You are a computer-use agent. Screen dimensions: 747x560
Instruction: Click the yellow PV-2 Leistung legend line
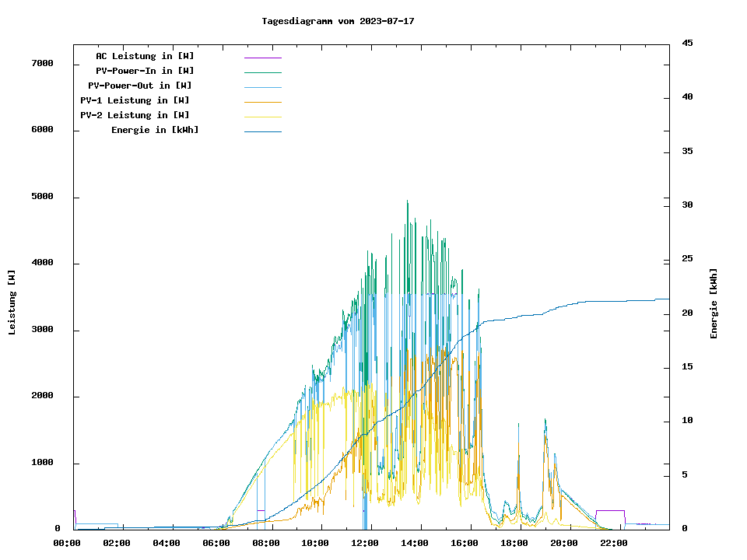click(x=262, y=117)
